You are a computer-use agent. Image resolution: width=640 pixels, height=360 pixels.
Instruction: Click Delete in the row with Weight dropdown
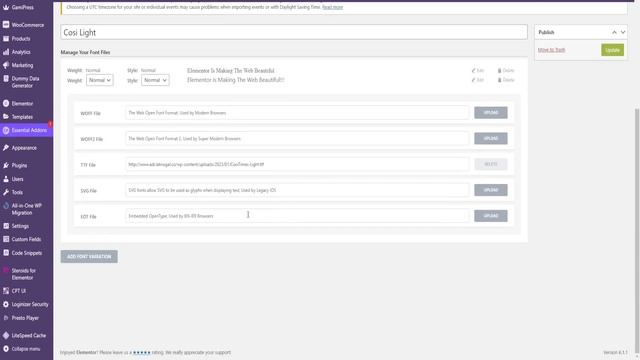506,80
